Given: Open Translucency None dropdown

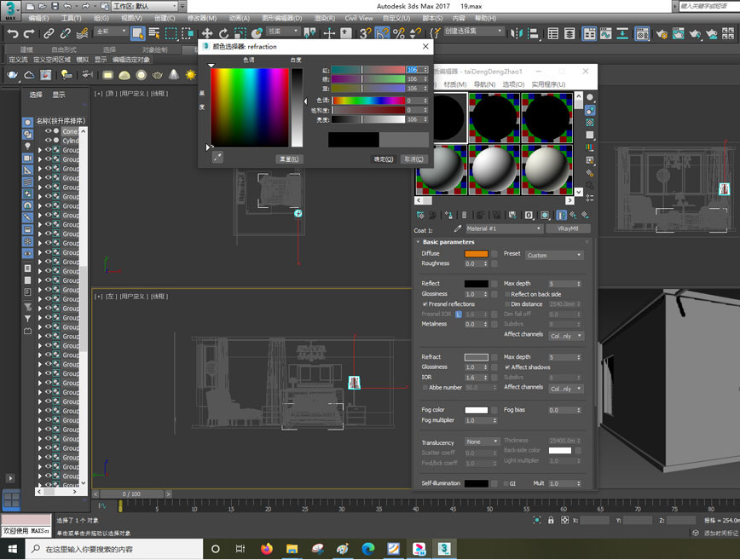Looking at the screenshot, I should click(482, 442).
